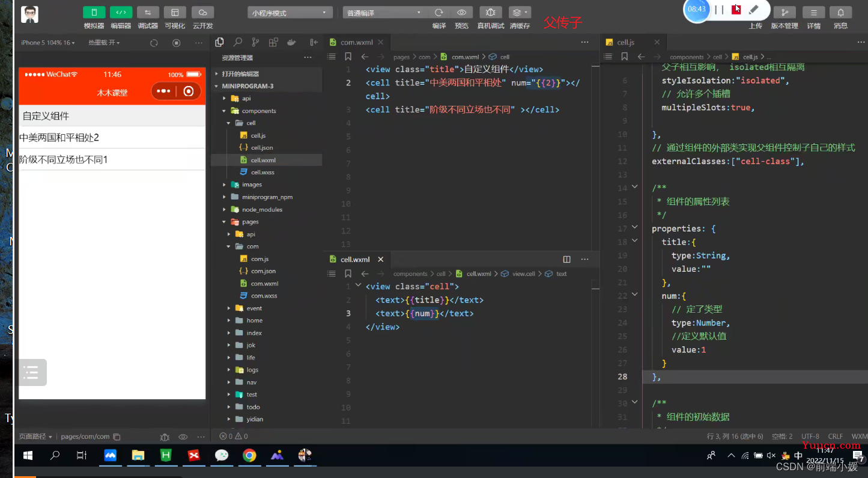Click the 真机调试 bug icon
The width and height of the screenshot is (868, 478).
pyautogui.click(x=491, y=13)
